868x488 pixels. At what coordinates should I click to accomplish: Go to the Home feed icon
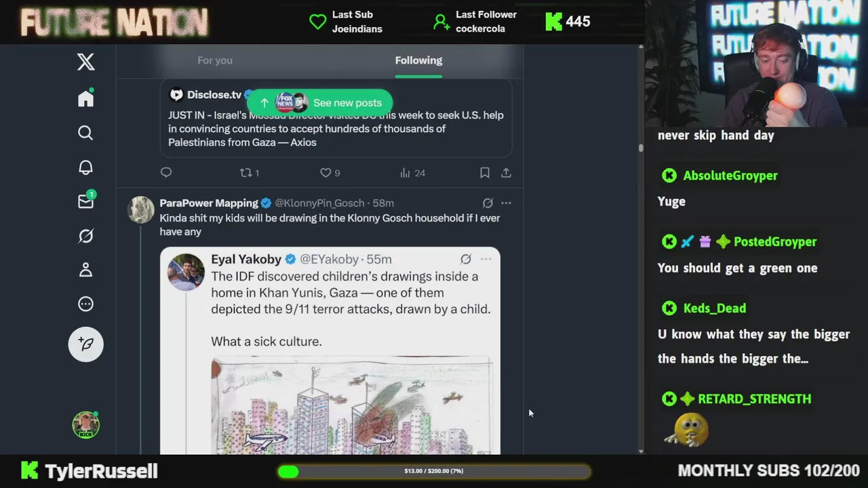[85, 98]
